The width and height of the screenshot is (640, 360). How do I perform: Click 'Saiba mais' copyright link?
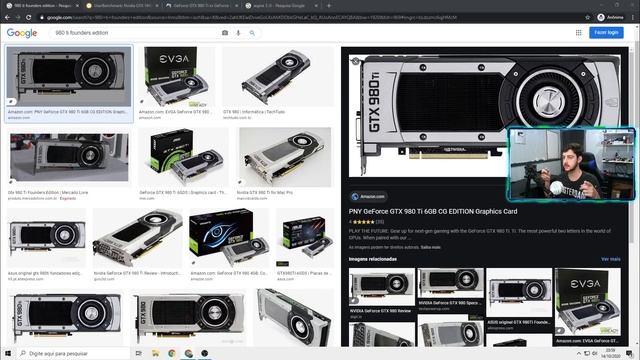tap(431, 247)
